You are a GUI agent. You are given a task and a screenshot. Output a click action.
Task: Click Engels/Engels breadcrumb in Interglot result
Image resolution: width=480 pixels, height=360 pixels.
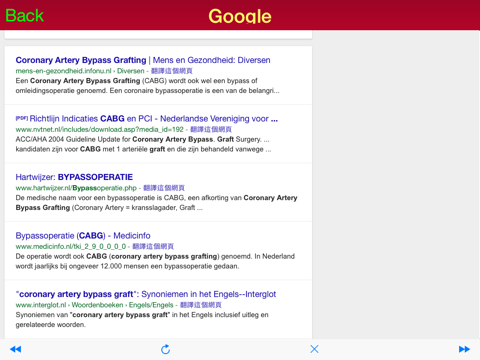[151, 305]
